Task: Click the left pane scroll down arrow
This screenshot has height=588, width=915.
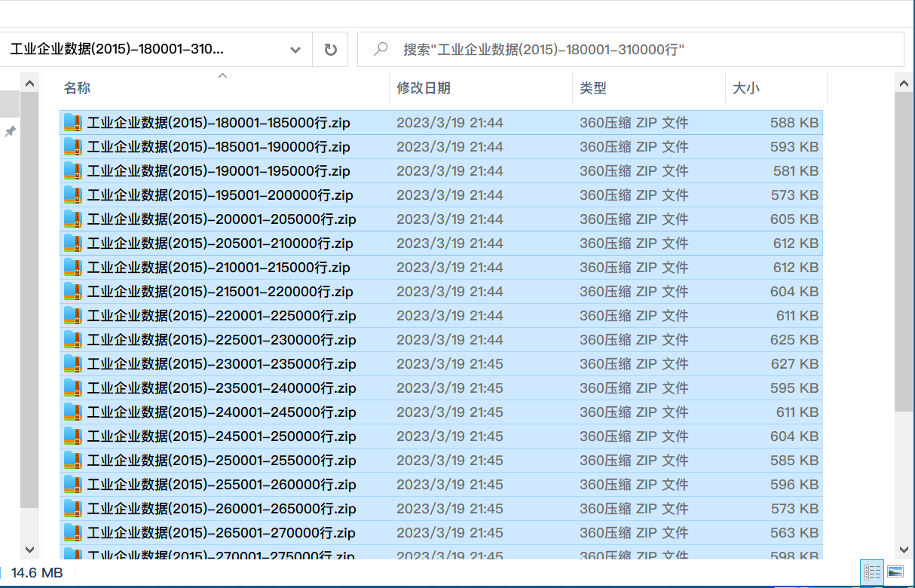Action: click(30, 550)
